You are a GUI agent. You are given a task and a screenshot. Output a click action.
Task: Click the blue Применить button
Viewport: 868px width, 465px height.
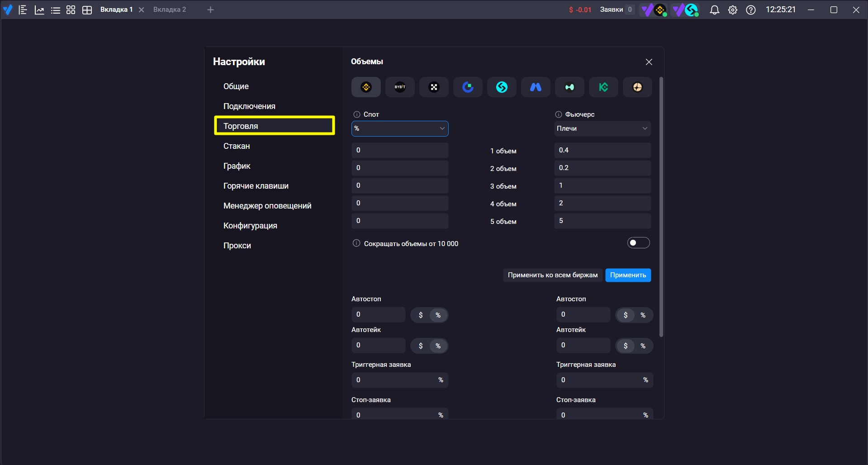pyautogui.click(x=628, y=275)
